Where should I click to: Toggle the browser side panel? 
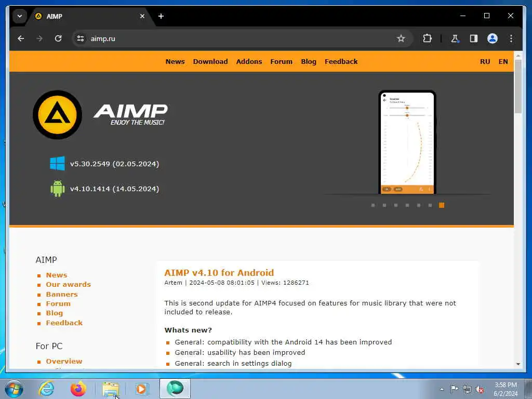point(474,38)
